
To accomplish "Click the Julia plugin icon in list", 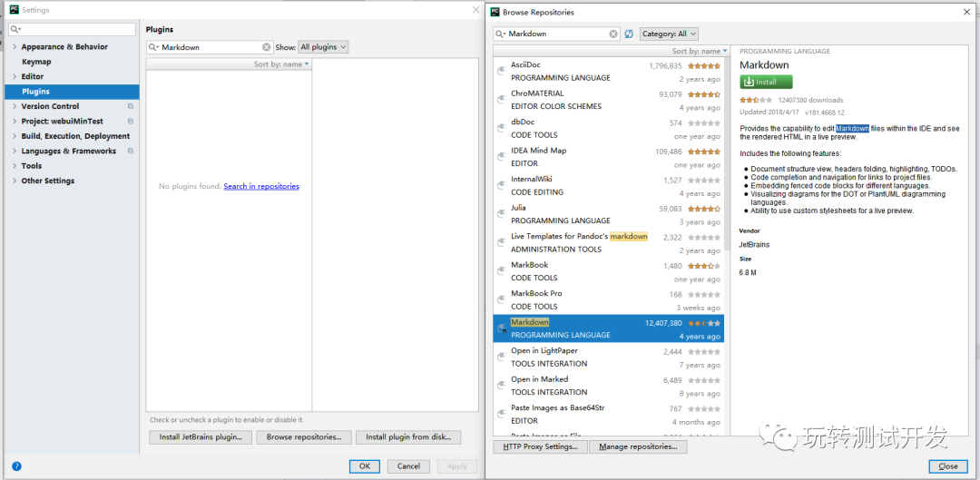I will pos(501,214).
